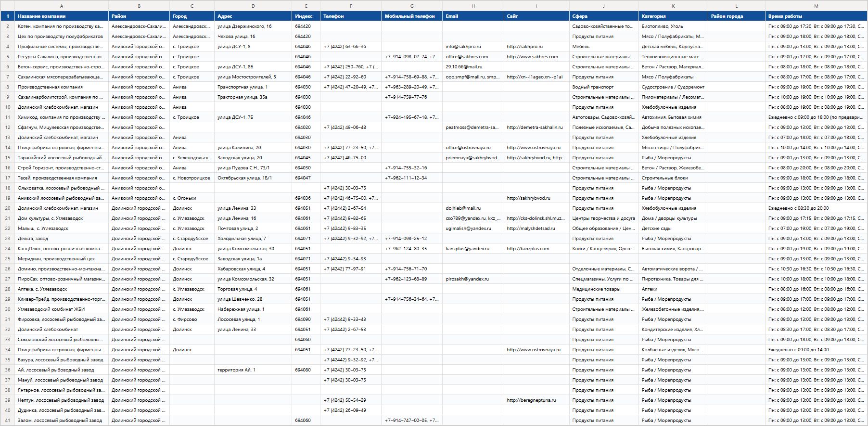Select the site cell 'http://beregneptuna.ru'
This screenshot has height=434, width=868.
click(536, 400)
